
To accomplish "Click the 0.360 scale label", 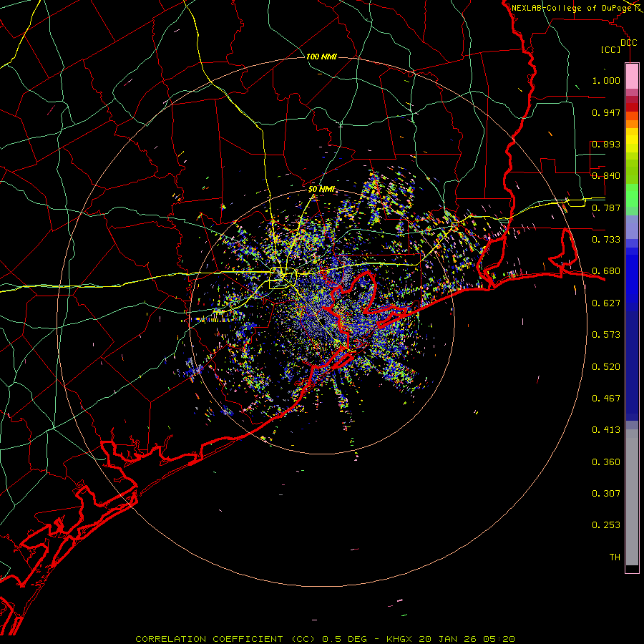I will point(606,462).
